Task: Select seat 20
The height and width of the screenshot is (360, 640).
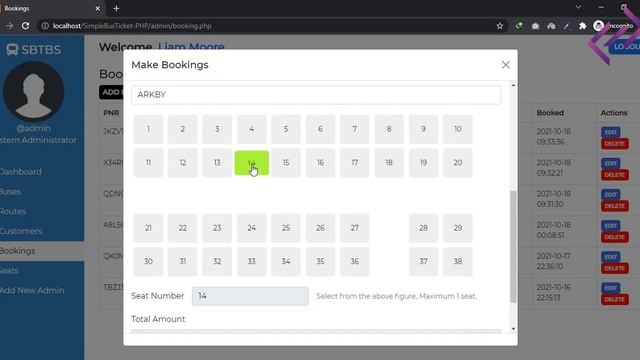Action: pyautogui.click(x=458, y=163)
